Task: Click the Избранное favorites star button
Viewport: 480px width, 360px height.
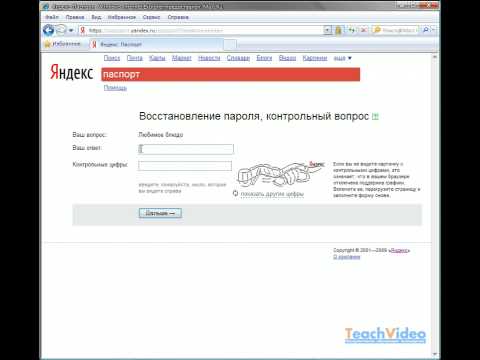Action: click(63, 44)
